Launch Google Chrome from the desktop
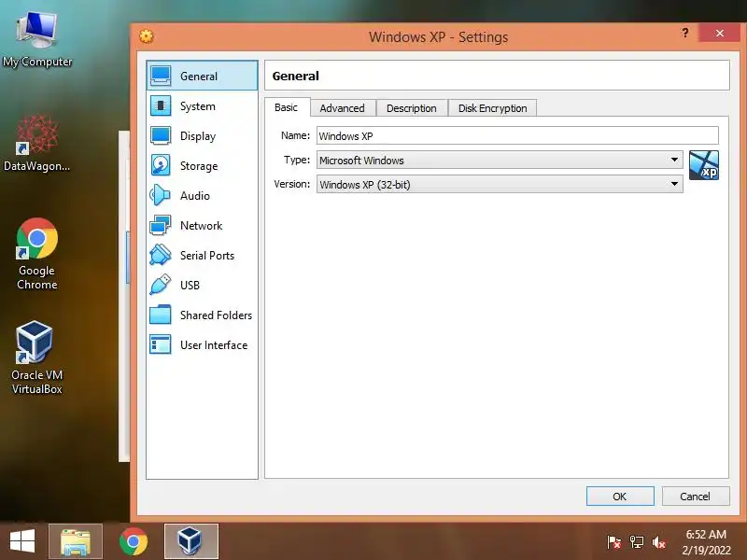 [36, 254]
